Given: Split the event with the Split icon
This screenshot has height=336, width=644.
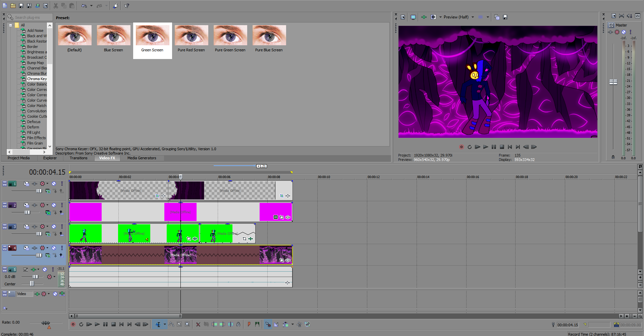Looking at the screenshot, I should (230, 324).
